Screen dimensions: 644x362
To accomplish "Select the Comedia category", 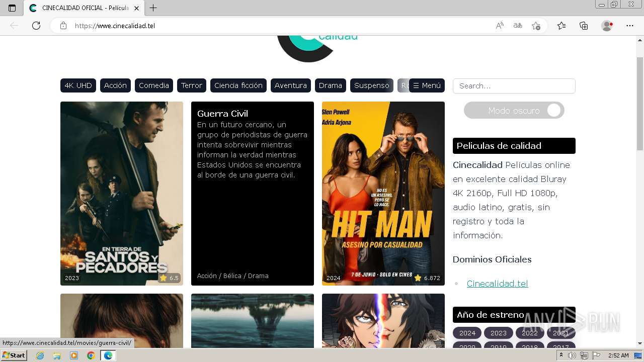I will (154, 85).
